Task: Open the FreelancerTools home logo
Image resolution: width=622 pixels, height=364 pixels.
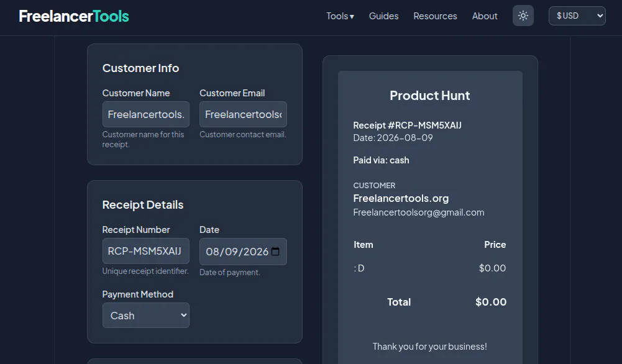Action: coord(74,16)
